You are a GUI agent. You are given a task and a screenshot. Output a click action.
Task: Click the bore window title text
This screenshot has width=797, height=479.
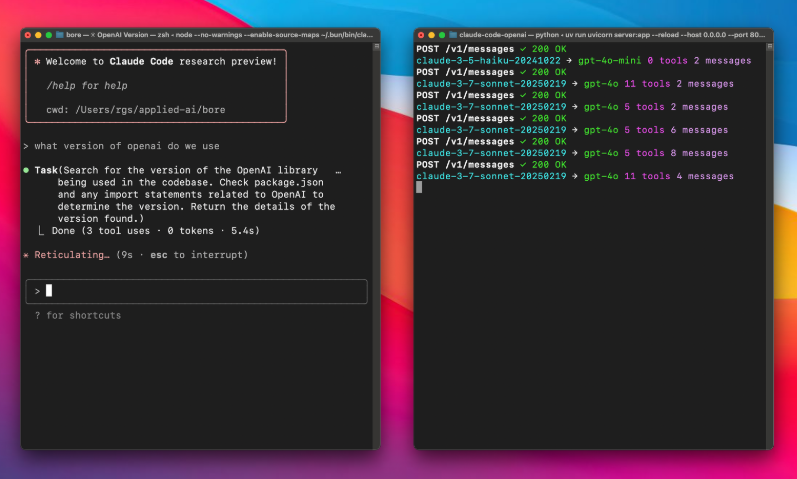pyautogui.click(x=220, y=35)
